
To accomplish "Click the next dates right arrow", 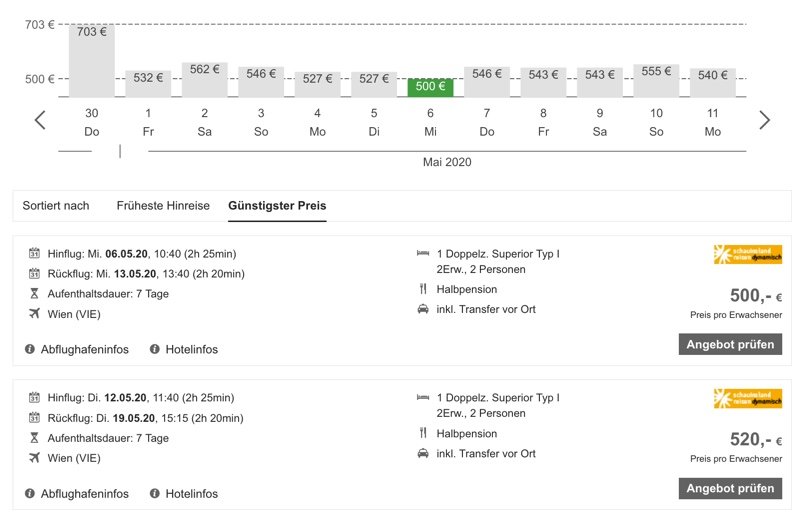I will tap(765, 120).
